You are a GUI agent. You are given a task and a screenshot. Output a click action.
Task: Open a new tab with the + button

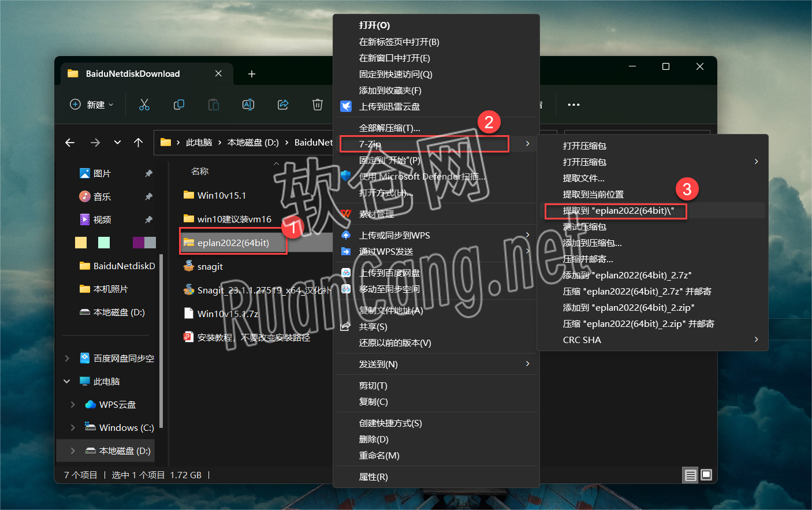tap(251, 73)
